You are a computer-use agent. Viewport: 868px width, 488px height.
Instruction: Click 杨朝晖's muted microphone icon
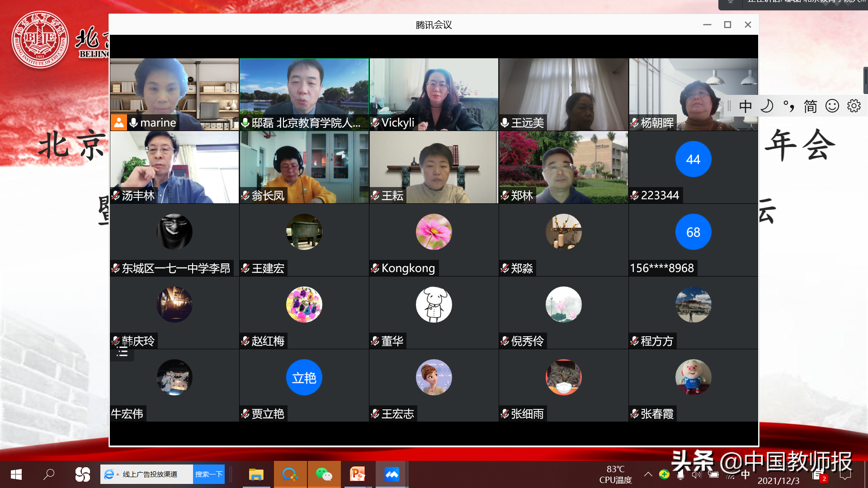click(635, 122)
